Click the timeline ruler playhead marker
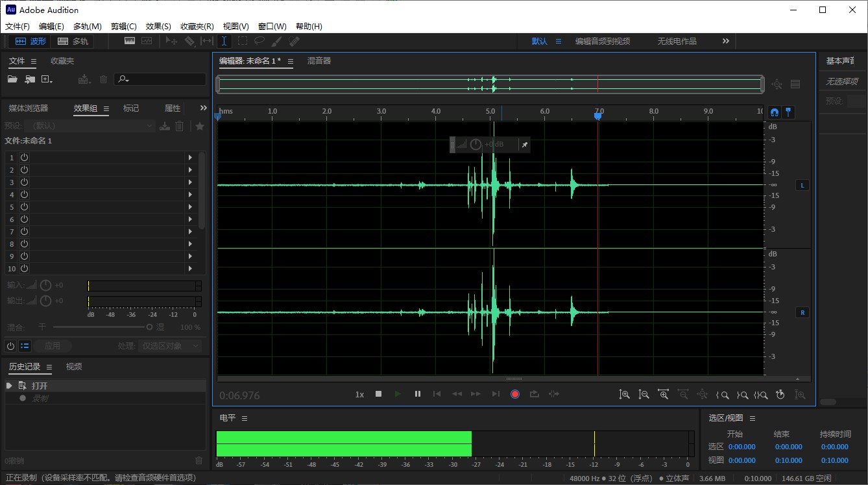868x485 pixels. pyautogui.click(x=597, y=116)
